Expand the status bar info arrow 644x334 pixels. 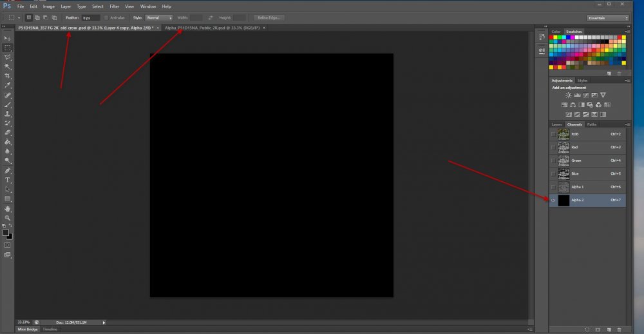pos(104,322)
